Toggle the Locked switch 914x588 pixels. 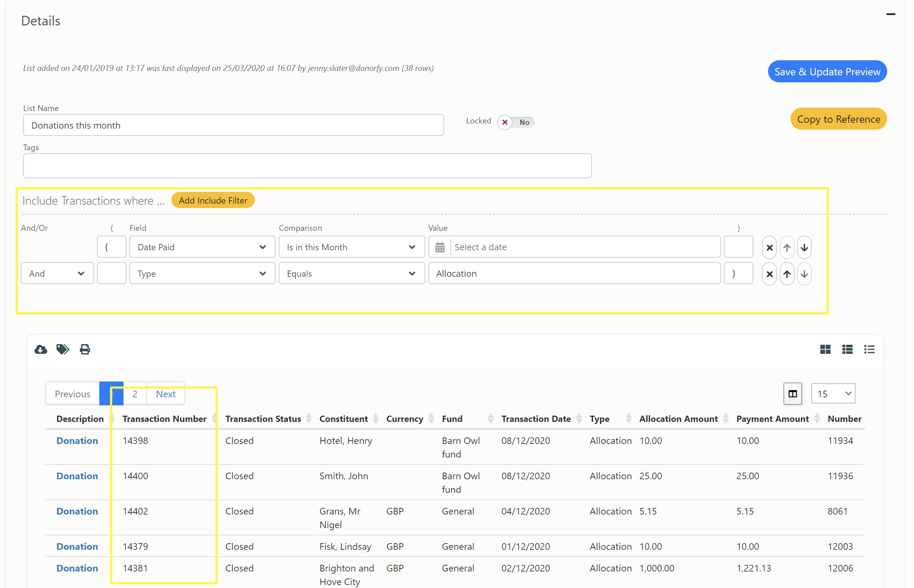515,122
